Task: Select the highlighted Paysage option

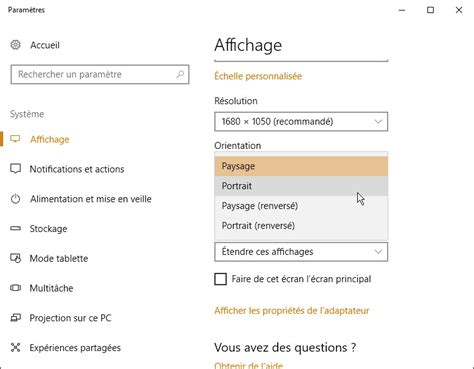Action: [x=301, y=166]
